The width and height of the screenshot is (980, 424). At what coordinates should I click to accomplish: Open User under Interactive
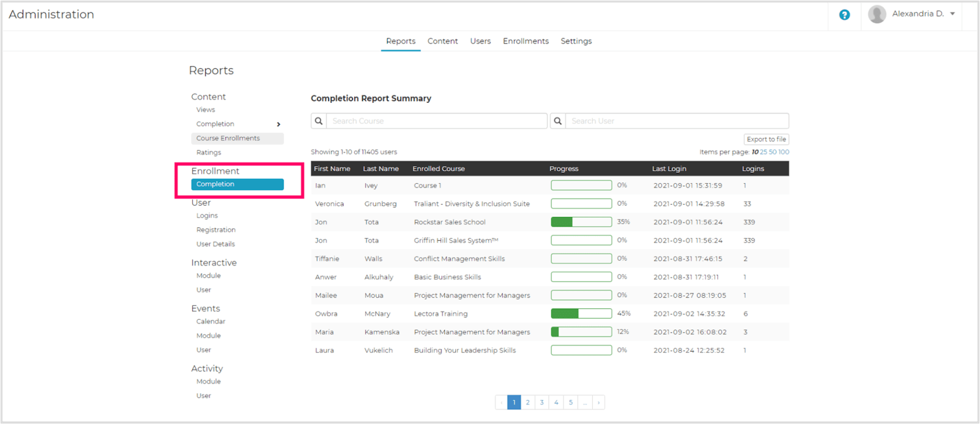click(x=203, y=290)
